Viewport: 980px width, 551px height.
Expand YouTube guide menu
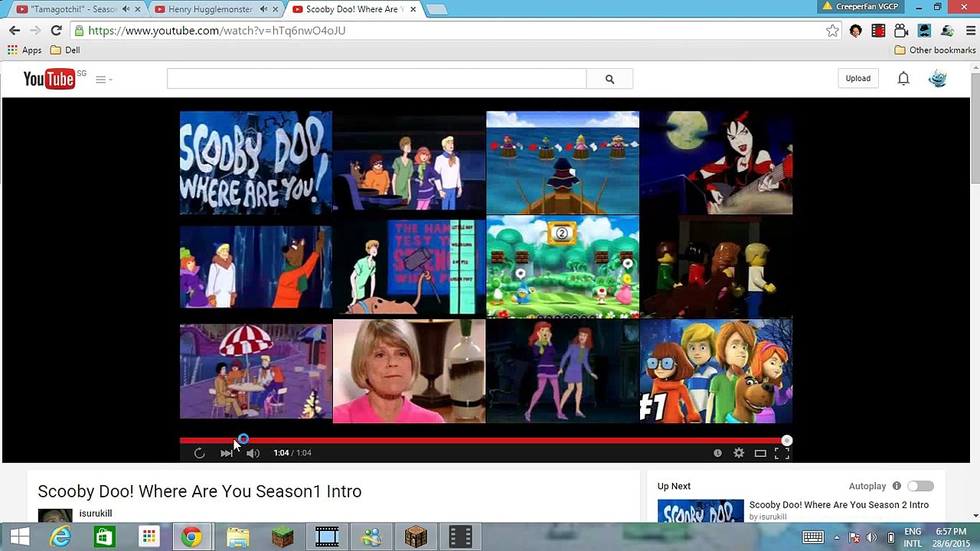[x=103, y=79]
